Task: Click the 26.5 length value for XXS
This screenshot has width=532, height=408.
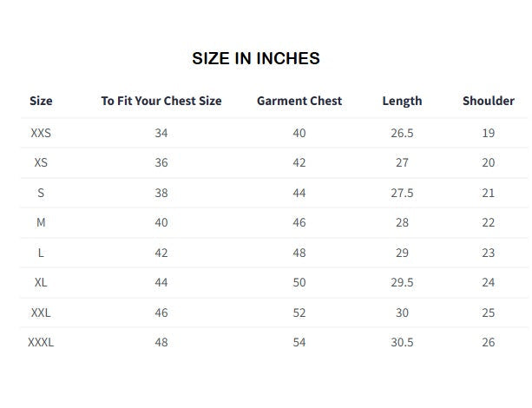Action: click(x=402, y=133)
